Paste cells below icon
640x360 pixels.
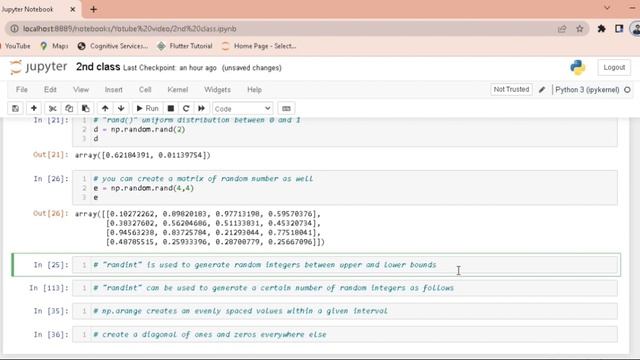[x=85, y=109]
